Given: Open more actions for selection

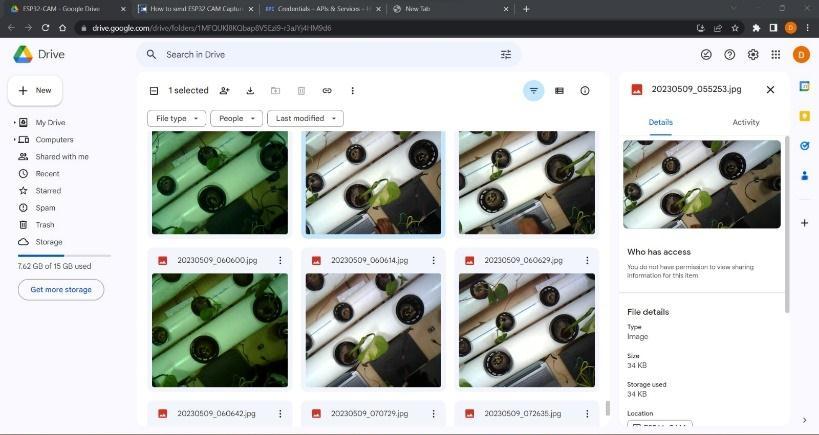Looking at the screenshot, I should coord(353,90).
